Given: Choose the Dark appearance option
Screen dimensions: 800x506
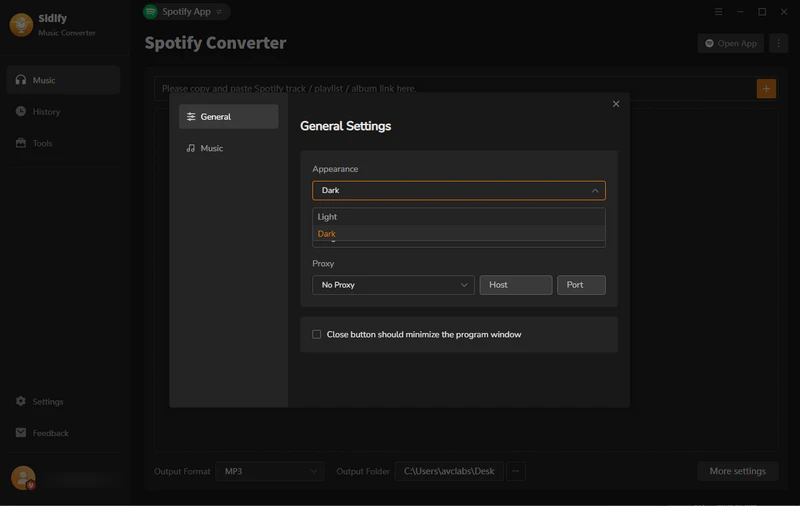Looking at the screenshot, I should point(459,234).
